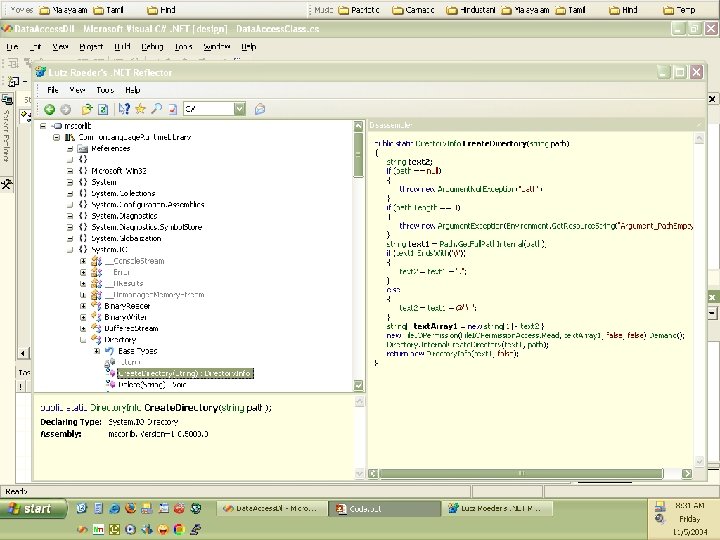Viewport: 720px width, 540px height.
Task: Click the icon right of language dropdown
Action: pyautogui.click(x=259, y=108)
